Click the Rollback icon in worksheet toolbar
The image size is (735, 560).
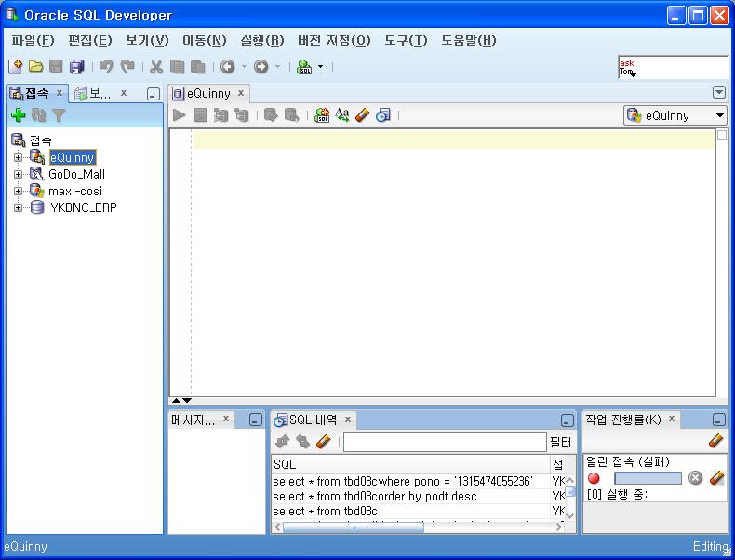pyautogui.click(x=291, y=114)
